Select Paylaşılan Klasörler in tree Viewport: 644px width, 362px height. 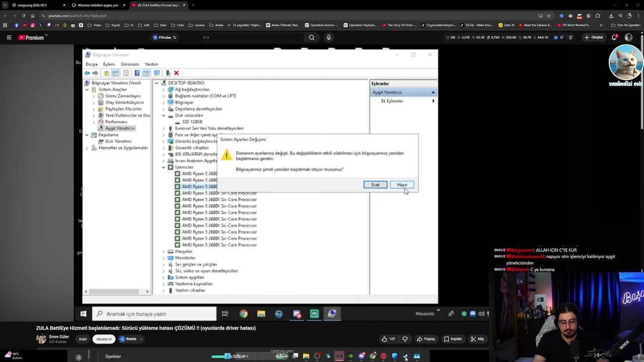123,109
